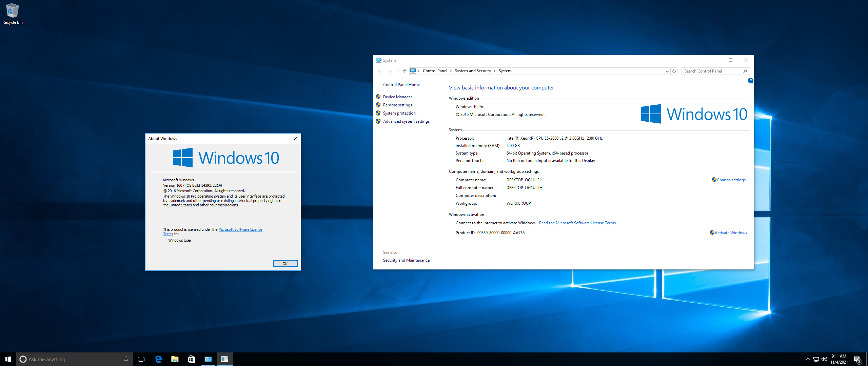Viewport: 868px width, 366px height.
Task: Open Task View from the taskbar
Action: (141, 359)
